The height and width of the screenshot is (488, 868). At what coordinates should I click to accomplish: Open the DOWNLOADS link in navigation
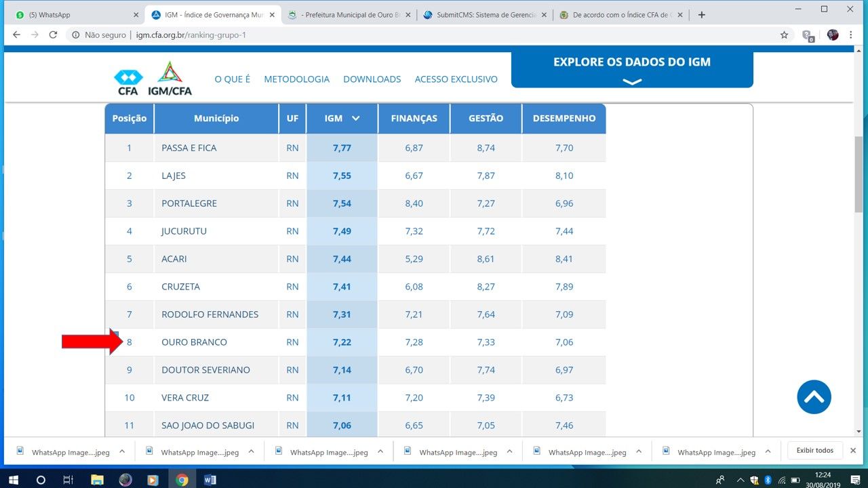click(x=372, y=79)
